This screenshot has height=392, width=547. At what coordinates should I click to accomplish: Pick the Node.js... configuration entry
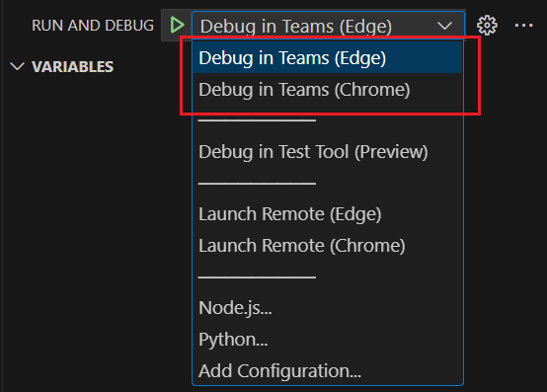328,308
